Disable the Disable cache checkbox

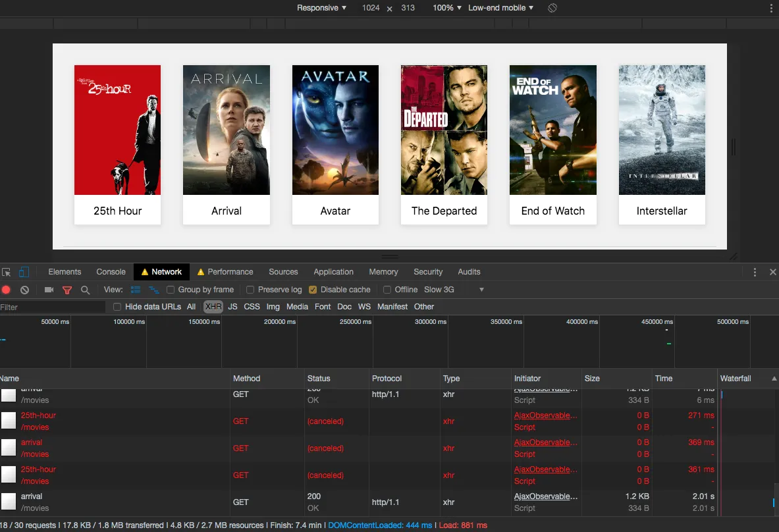[x=312, y=290]
